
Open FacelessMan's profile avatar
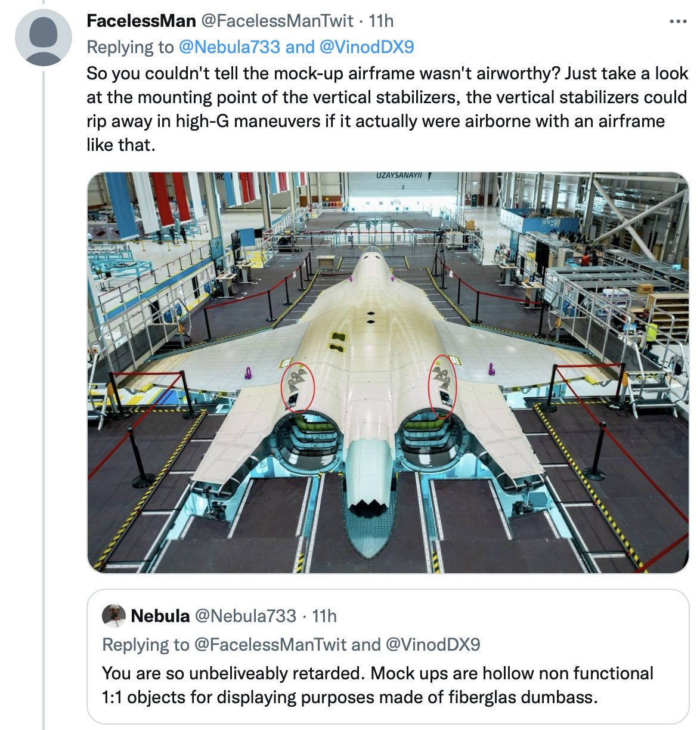[x=43, y=37]
